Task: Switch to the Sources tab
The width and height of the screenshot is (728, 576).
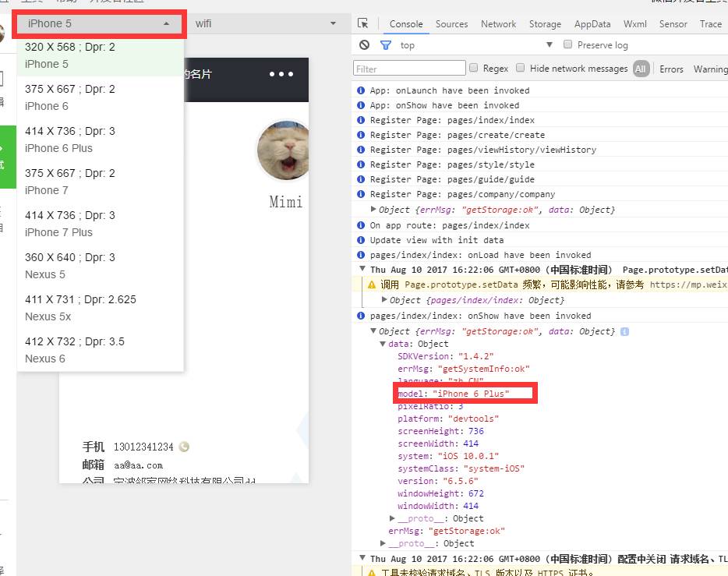Action: (x=451, y=24)
